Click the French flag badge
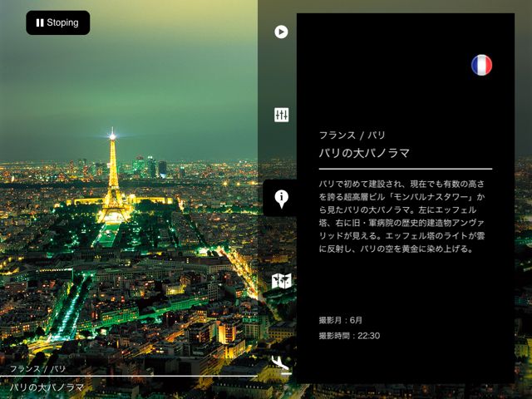 (481, 65)
